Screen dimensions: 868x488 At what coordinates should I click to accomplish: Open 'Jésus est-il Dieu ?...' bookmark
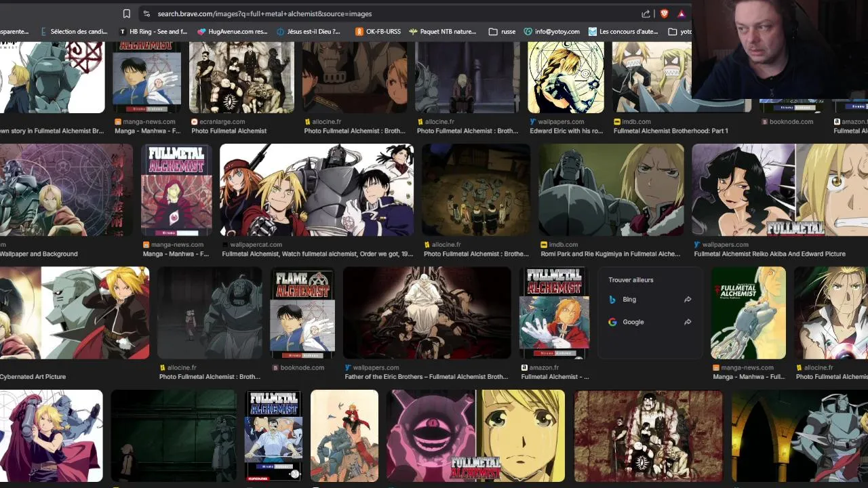coord(309,31)
